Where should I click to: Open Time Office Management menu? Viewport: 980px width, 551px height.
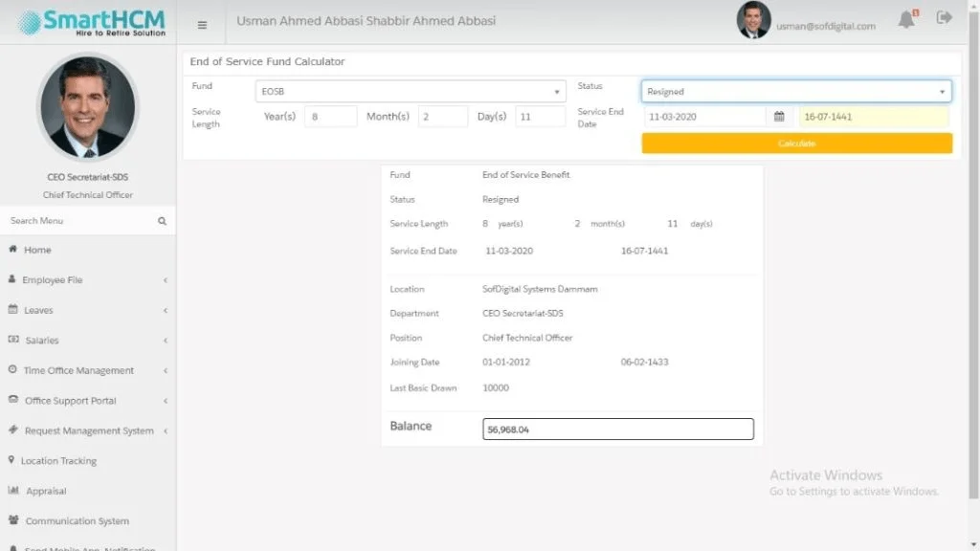[87, 370]
